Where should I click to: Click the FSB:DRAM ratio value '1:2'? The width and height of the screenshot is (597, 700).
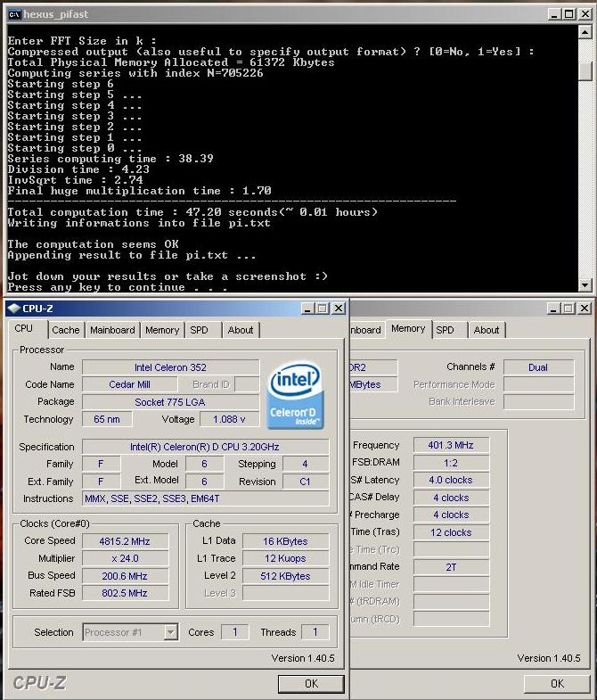coord(451,463)
